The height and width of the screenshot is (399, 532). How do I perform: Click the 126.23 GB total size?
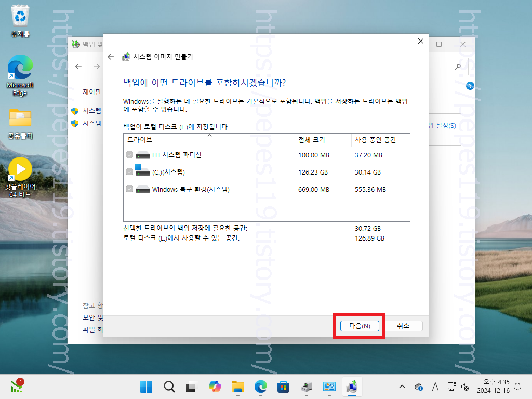[313, 172]
